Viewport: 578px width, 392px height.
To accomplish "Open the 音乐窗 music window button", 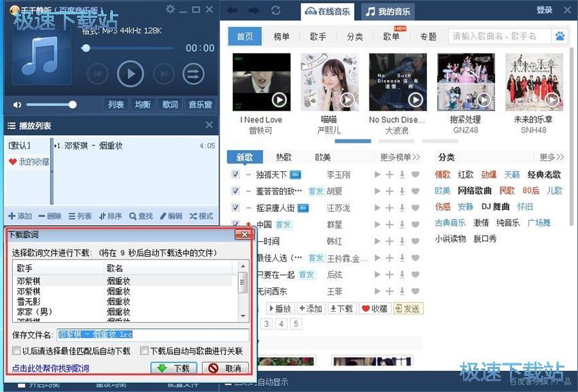I will point(200,105).
